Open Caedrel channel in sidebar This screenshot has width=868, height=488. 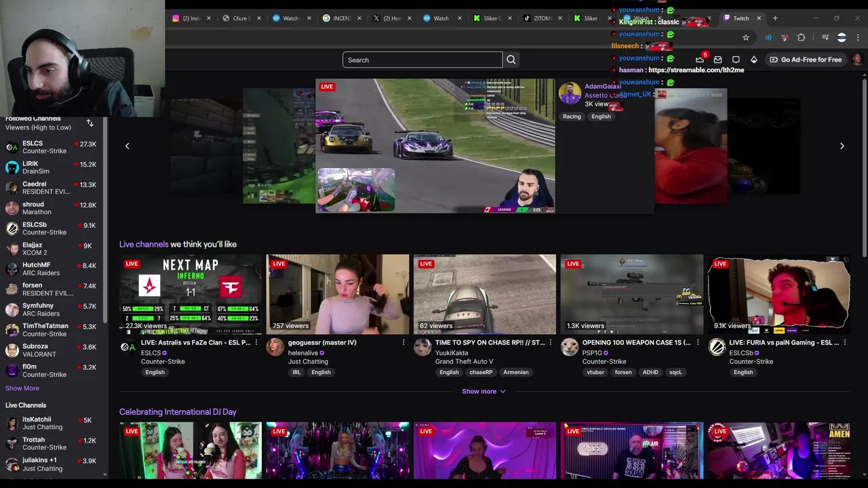(52, 188)
